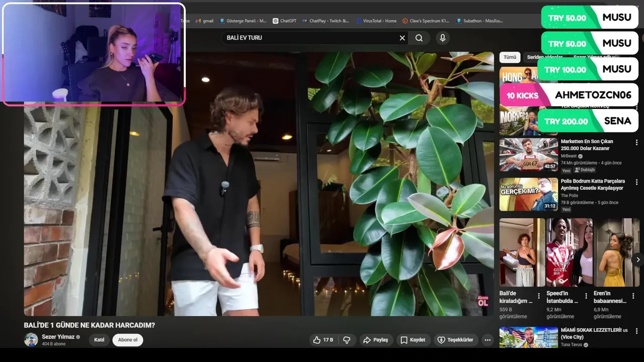
Task: Open the Gösterge Paneli bookmark
Action: click(243, 21)
